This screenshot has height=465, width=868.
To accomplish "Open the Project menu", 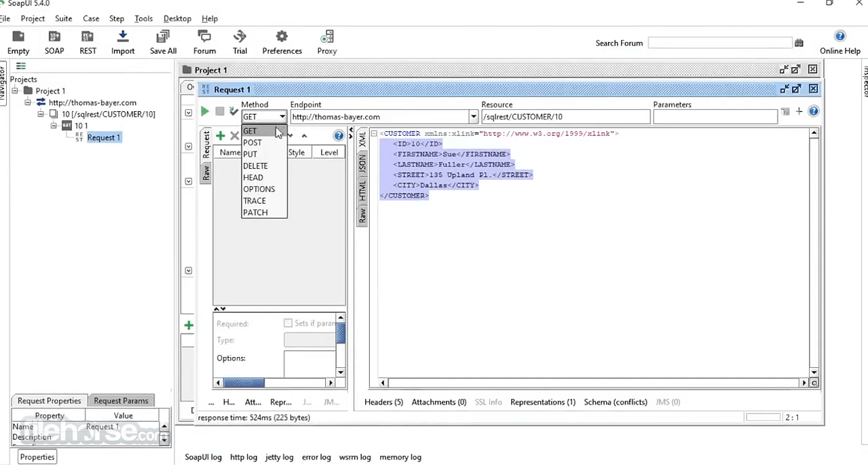I will [x=33, y=18].
